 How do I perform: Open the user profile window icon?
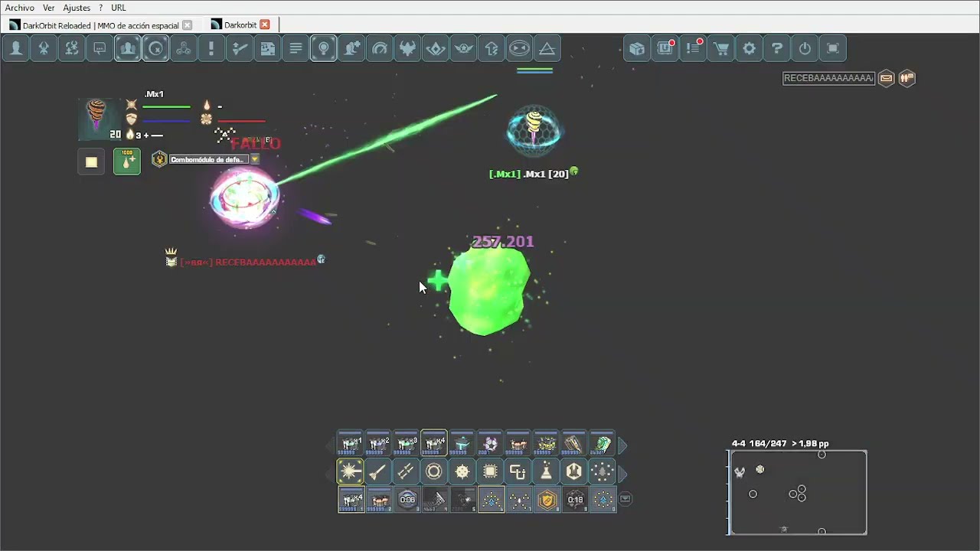click(x=16, y=48)
